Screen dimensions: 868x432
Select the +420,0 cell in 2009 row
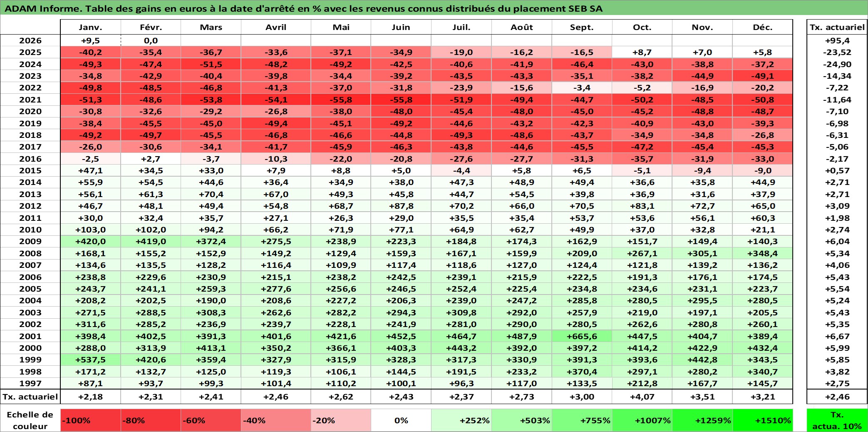91,241
